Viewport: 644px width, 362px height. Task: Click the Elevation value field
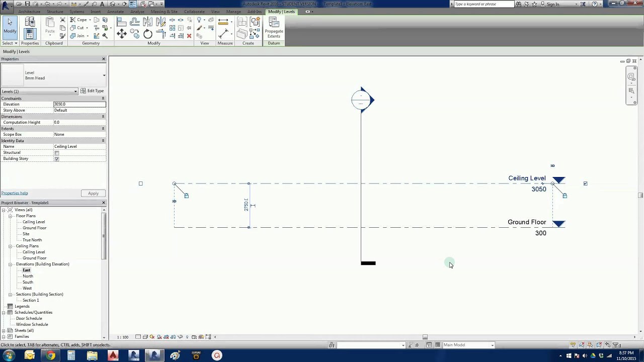point(79,104)
